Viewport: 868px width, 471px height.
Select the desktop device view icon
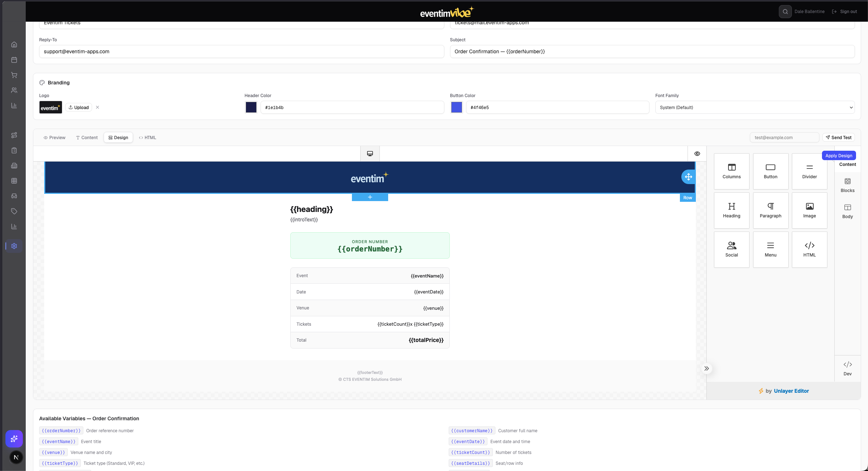(370, 154)
